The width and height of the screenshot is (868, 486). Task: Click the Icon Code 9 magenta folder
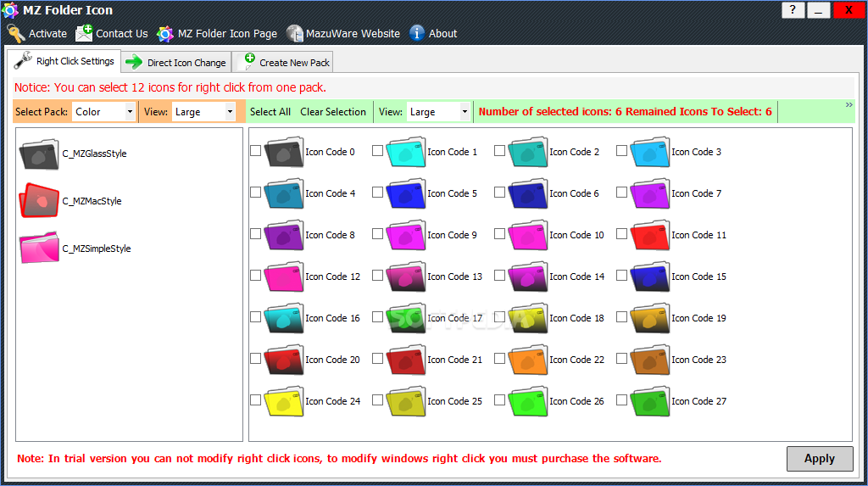point(406,235)
